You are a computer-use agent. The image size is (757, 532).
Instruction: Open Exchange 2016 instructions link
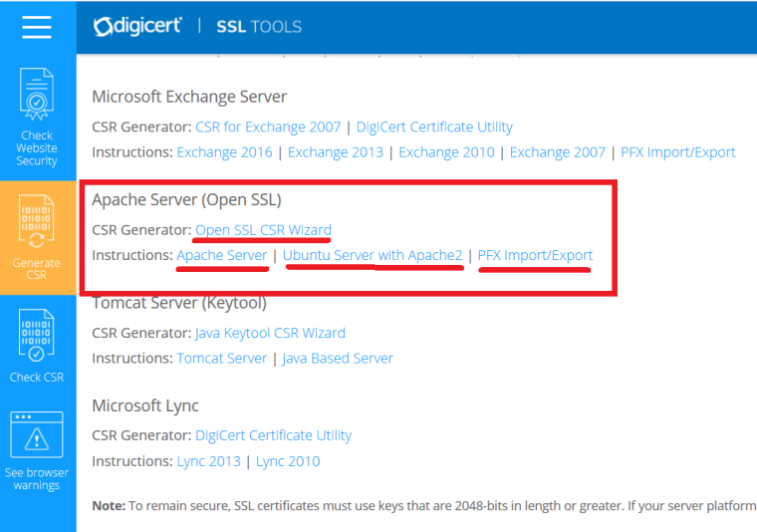224,152
